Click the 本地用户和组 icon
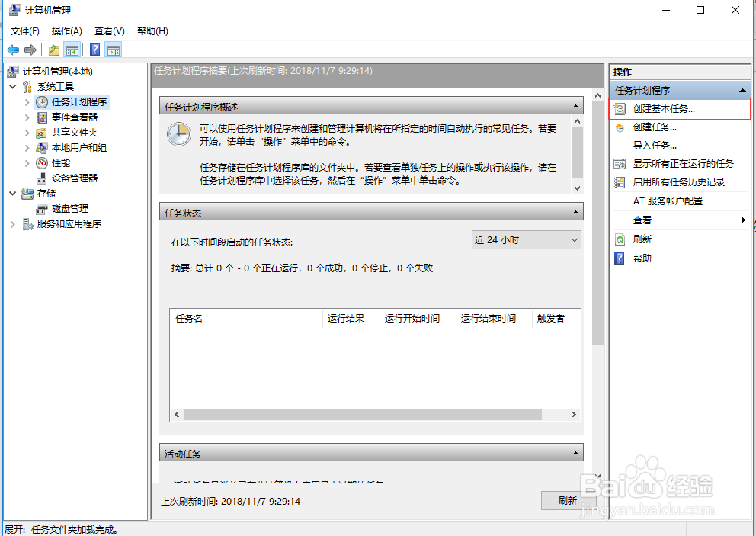 click(42, 148)
